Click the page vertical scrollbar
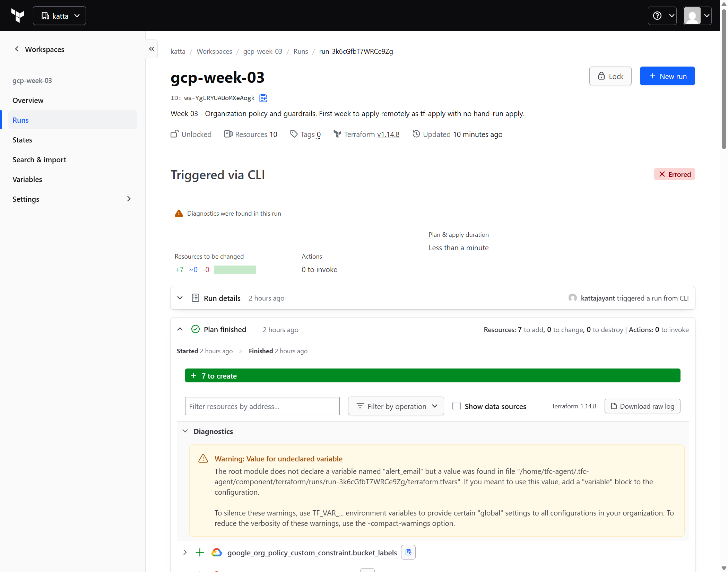This screenshot has width=728, height=572. coord(724,80)
